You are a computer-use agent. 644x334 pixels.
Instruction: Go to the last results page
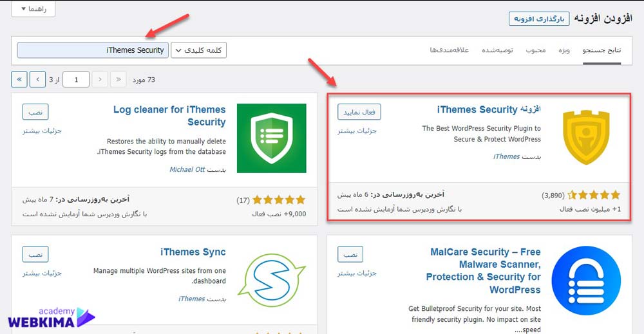coord(19,80)
